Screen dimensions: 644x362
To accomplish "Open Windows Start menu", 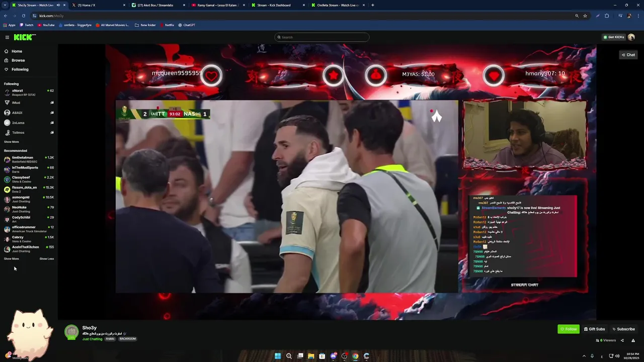I will click(278, 356).
